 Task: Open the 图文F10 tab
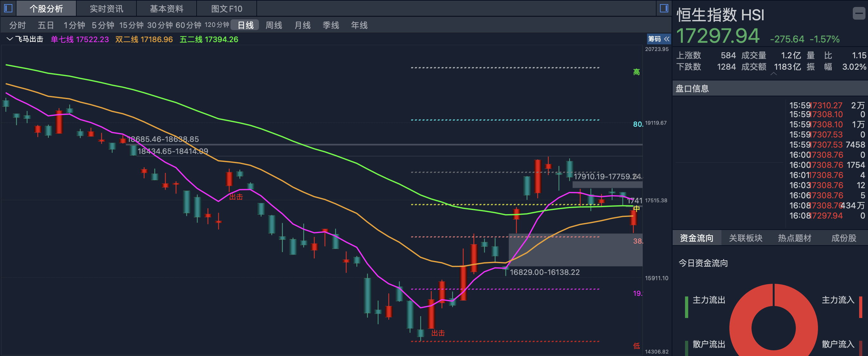pyautogui.click(x=226, y=9)
